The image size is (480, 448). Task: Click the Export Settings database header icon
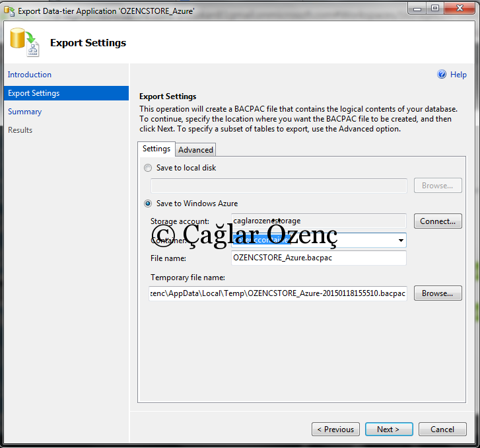pos(24,42)
